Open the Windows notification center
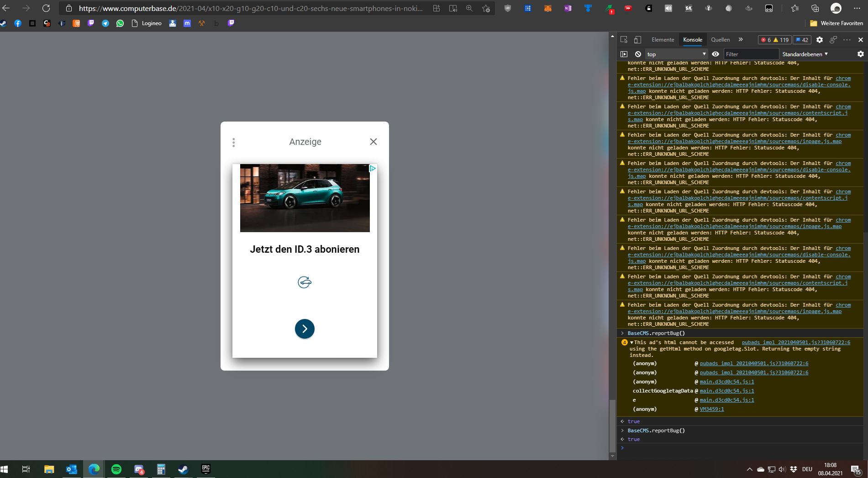868x478 pixels. (x=856, y=469)
